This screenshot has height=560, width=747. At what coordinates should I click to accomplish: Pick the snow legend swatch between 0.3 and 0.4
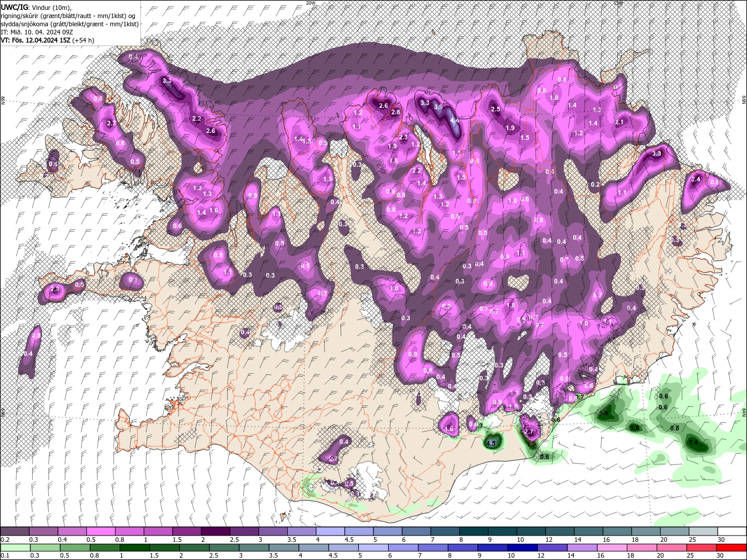43,531
